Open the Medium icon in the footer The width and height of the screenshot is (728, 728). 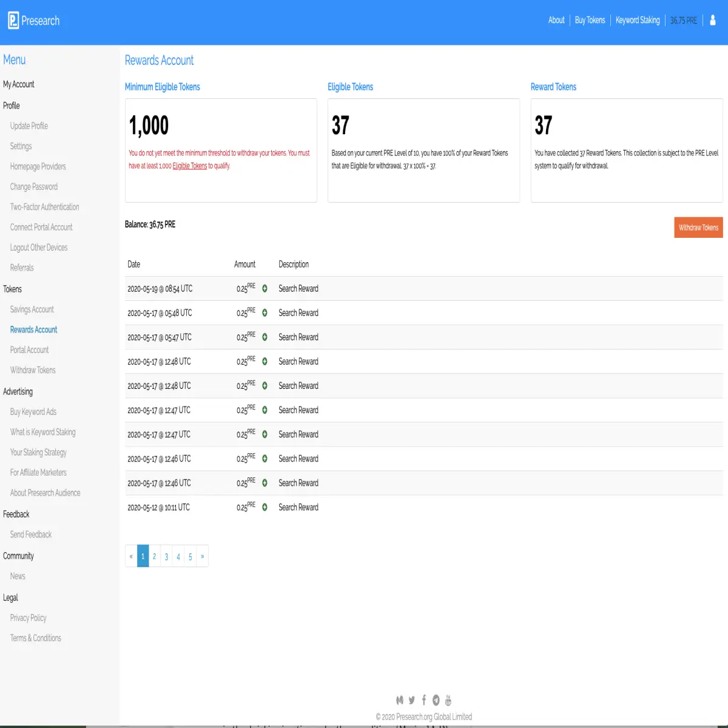400,700
